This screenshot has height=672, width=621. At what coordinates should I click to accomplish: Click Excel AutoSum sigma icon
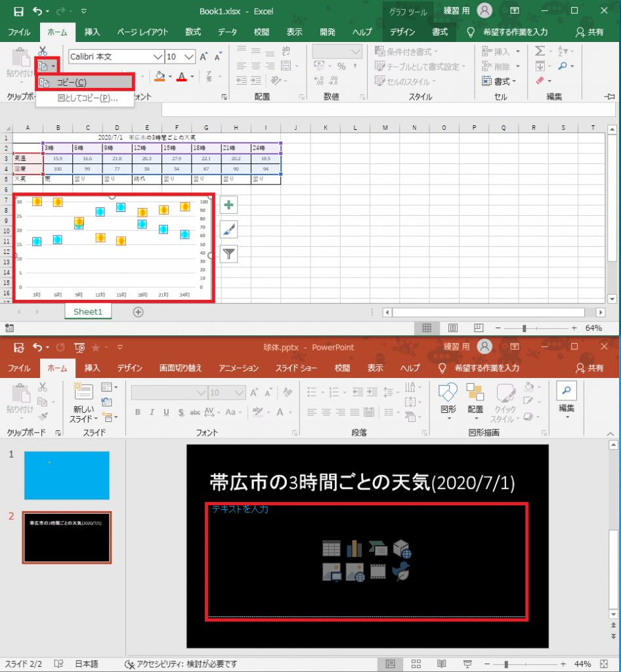(540, 51)
